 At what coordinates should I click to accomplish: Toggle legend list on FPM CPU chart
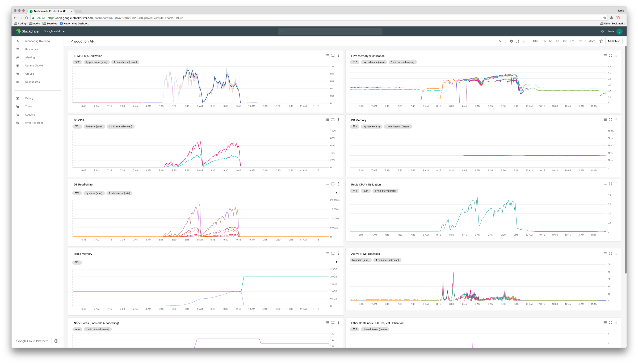(x=327, y=55)
